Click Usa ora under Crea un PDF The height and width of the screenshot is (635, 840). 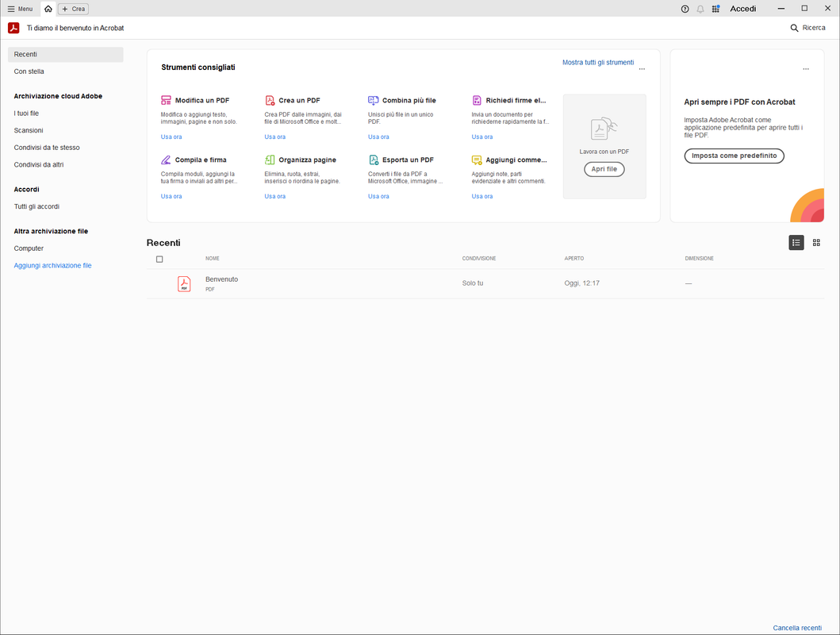tap(274, 137)
